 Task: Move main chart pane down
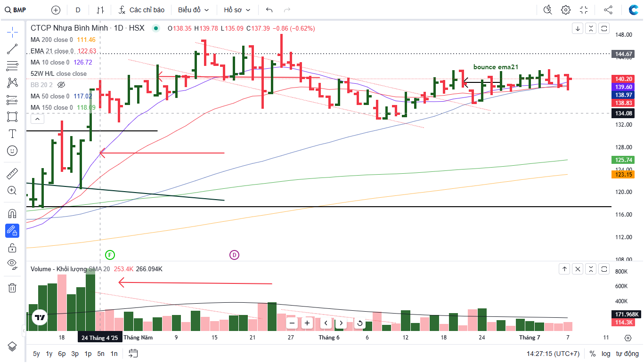click(578, 28)
